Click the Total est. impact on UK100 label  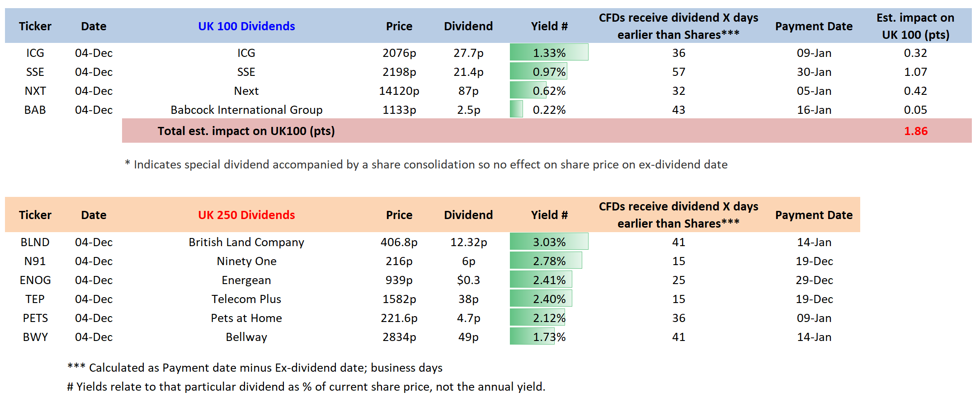tap(246, 131)
